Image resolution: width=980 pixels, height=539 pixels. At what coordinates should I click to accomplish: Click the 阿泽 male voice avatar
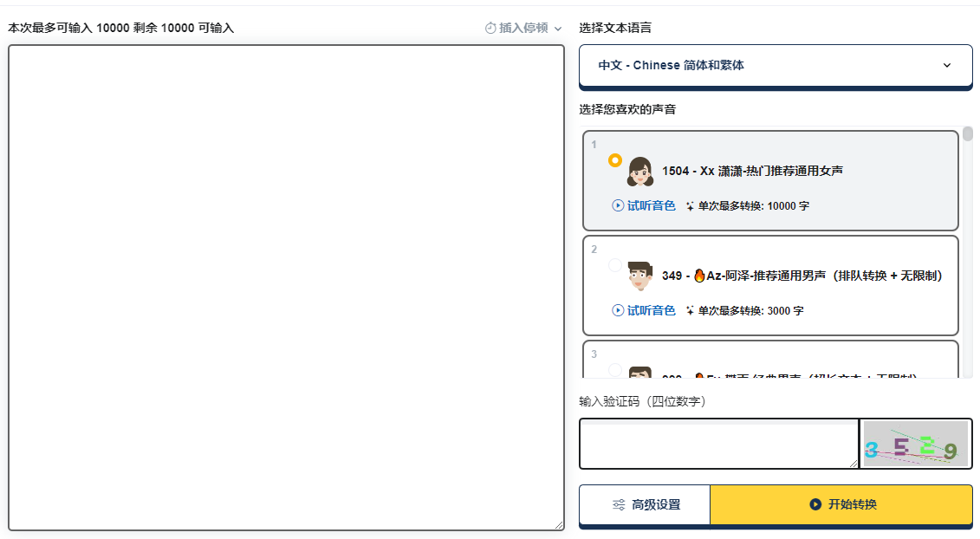point(639,276)
